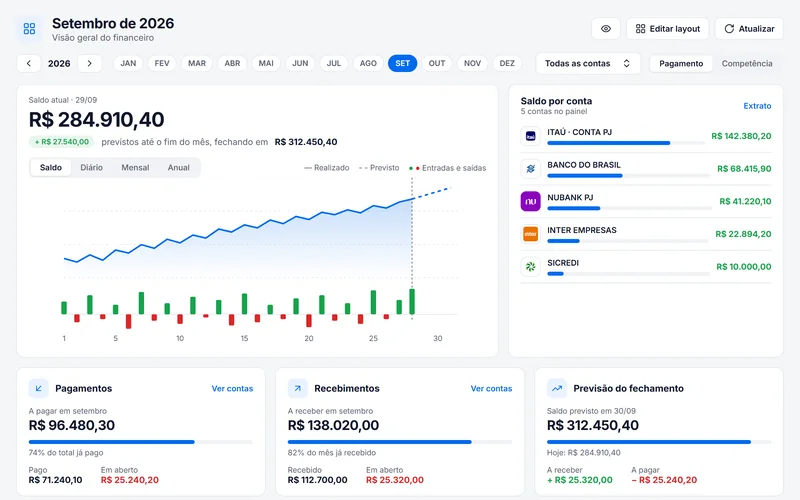Select the FEV month pill
The image size is (800, 500).
pos(162,63)
